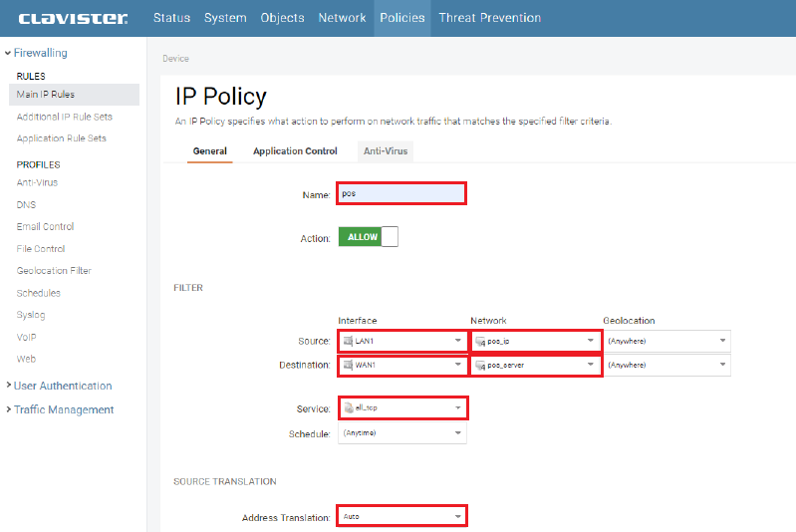Toggle the Action ALLOW switch
Screen dimensions: 796x532
coord(368,236)
